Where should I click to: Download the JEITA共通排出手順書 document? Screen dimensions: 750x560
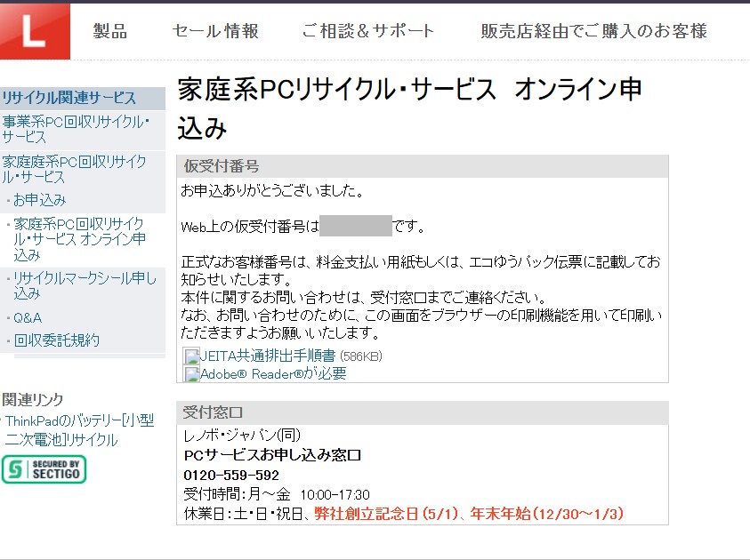268,356
